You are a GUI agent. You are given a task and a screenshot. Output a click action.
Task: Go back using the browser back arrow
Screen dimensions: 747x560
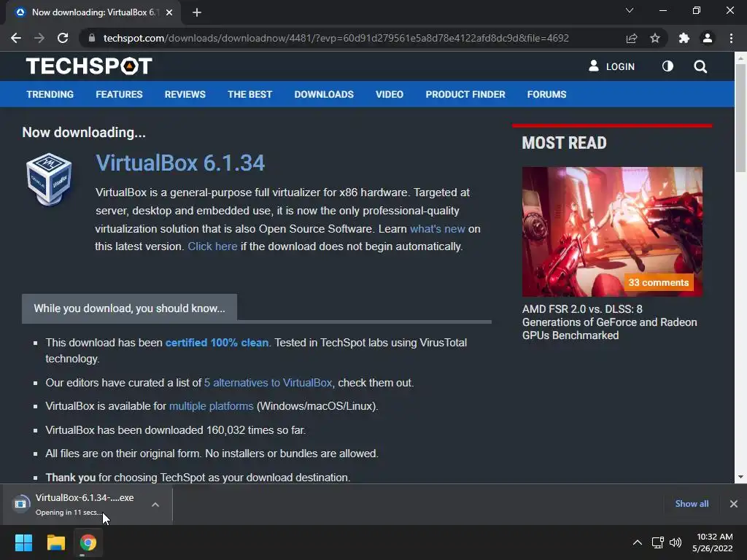(x=16, y=38)
